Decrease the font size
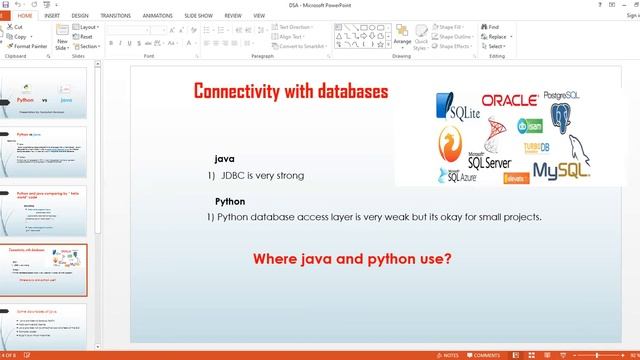 182,30
